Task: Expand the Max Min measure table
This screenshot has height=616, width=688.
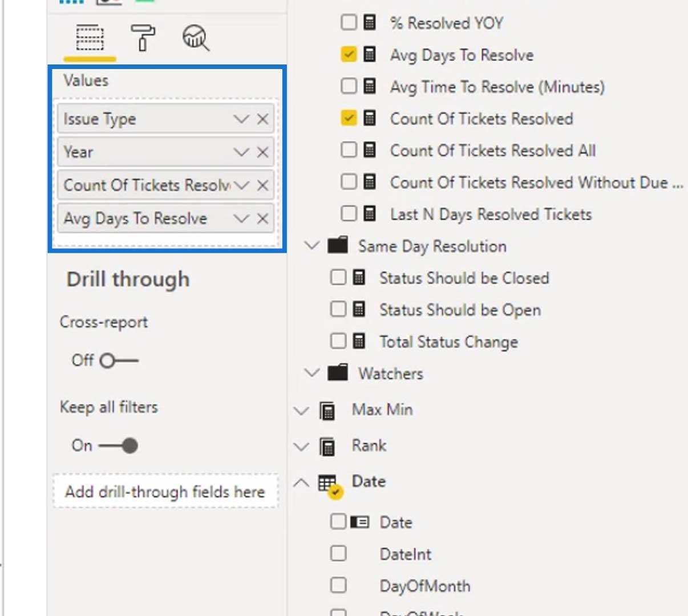Action: pos(301,411)
